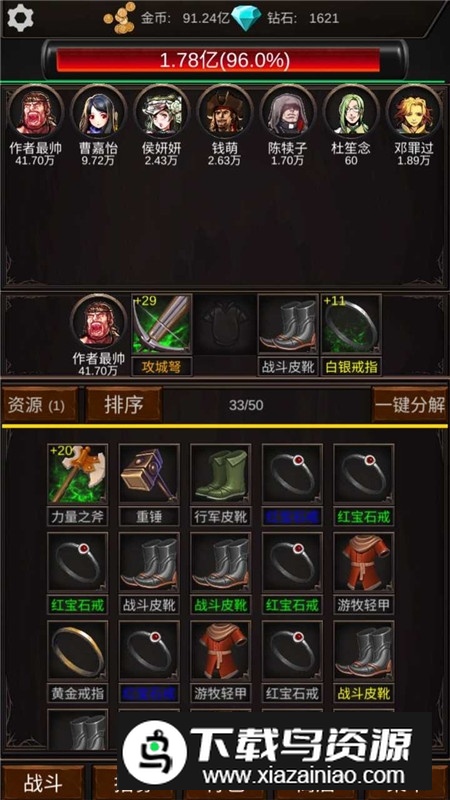450x800 pixels.
Task: Select hero portrait 钱萌
Action: pyautogui.click(x=224, y=111)
